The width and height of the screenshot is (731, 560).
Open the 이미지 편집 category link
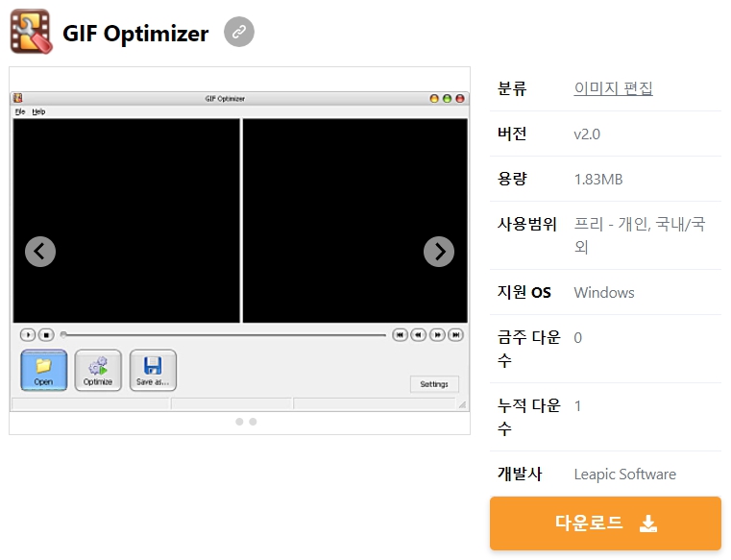[613, 88]
